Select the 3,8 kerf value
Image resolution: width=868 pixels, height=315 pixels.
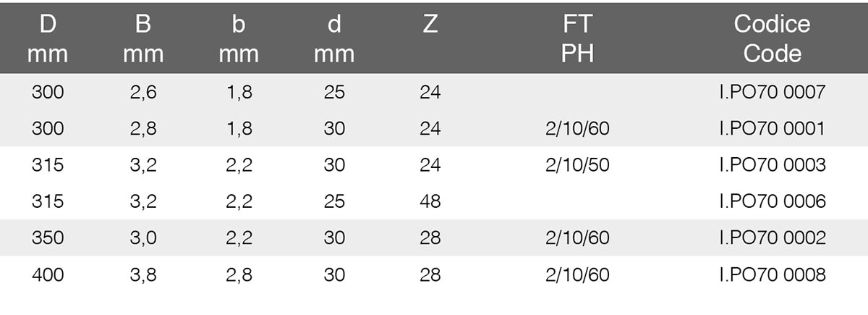click(143, 275)
